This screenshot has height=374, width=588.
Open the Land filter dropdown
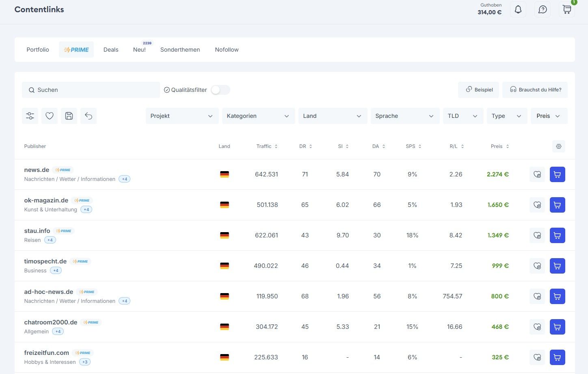[332, 116]
